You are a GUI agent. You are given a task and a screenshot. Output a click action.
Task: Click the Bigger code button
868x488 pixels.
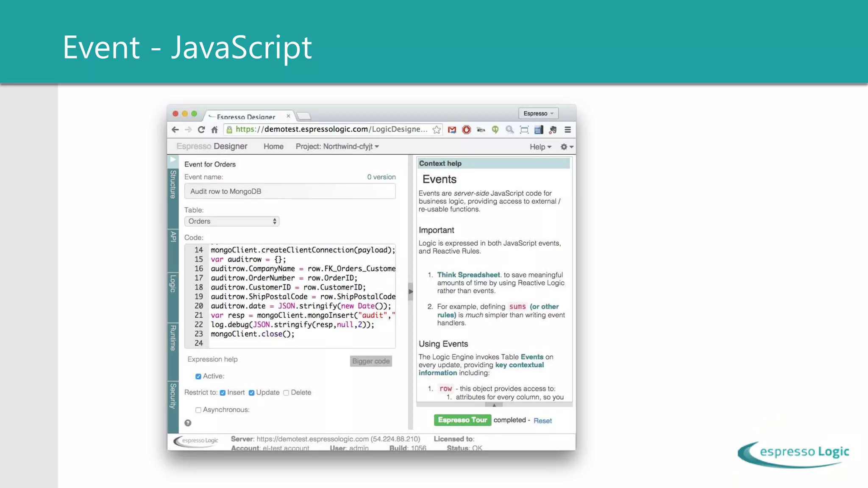pos(371,361)
